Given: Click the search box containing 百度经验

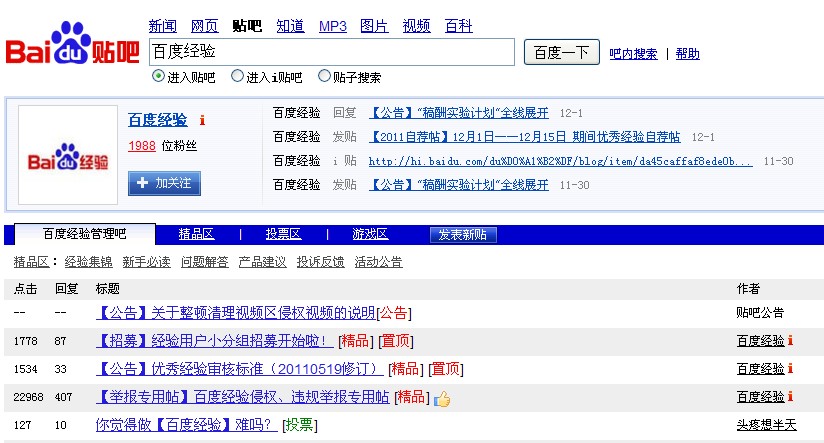Looking at the screenshot, I should [331, 52].
